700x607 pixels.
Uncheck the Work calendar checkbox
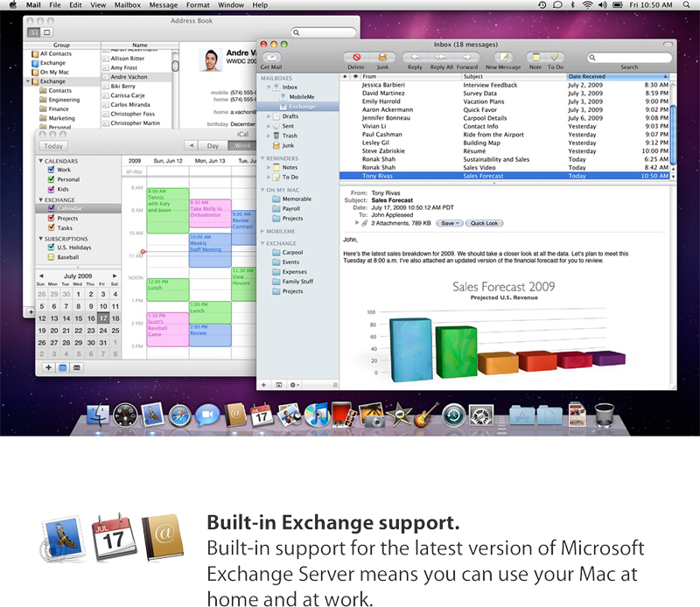click(51, 170)
